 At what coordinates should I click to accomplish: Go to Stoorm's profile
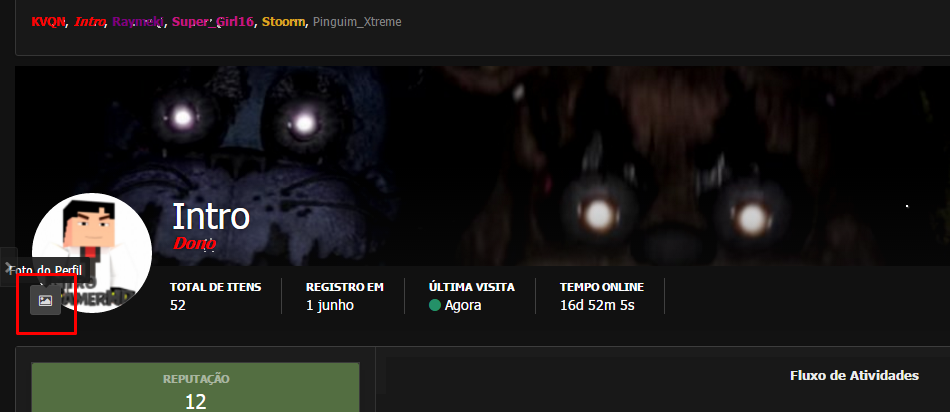point(283,22)
